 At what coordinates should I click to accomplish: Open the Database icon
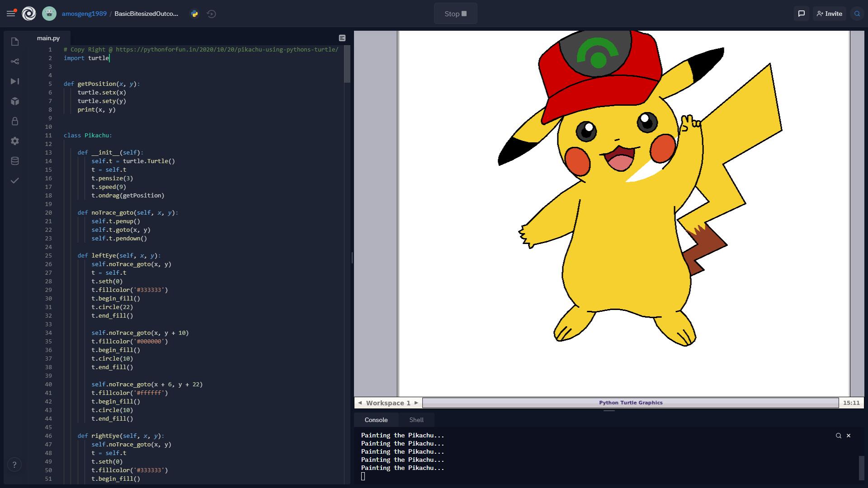click(x=15, y=161)
